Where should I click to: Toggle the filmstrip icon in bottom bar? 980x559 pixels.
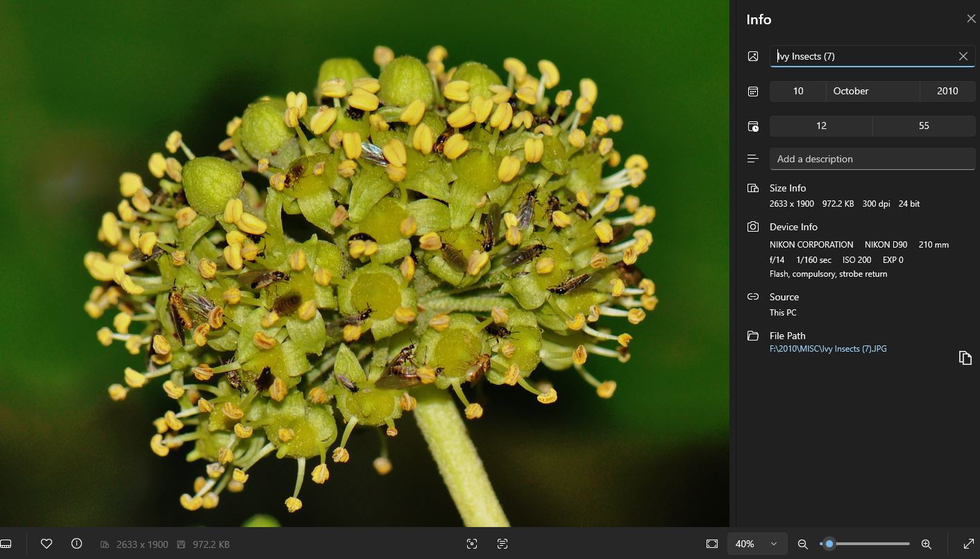[x=6, y=544]
